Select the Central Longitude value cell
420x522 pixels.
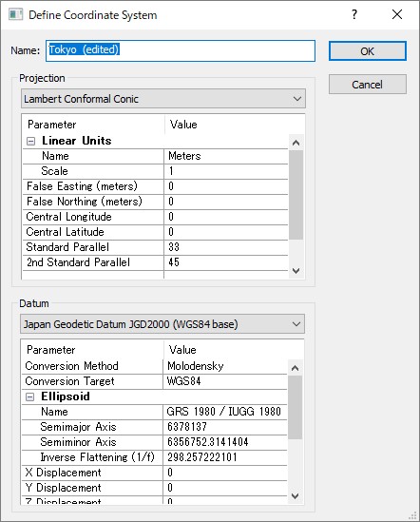[x=226, y=217]
